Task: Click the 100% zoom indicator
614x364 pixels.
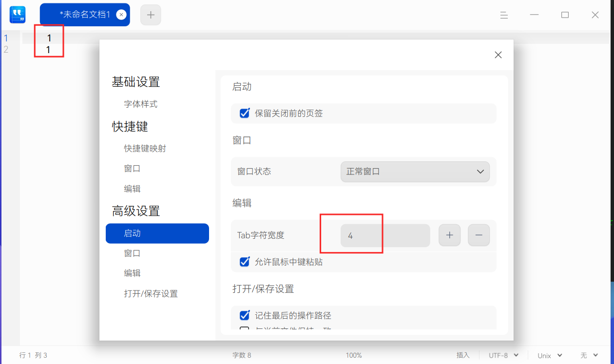Action: (354, 355)
